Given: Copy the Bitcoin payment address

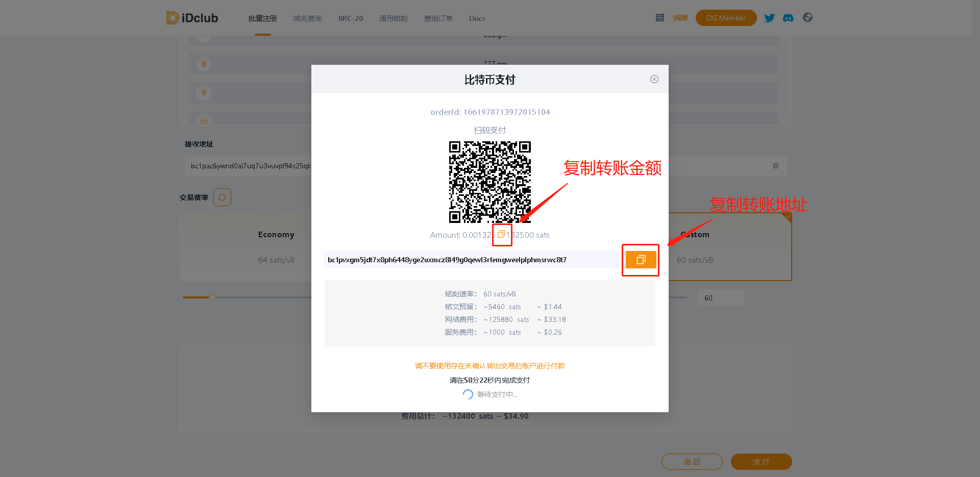Looking at the screenshot, I should coord(641,260).
